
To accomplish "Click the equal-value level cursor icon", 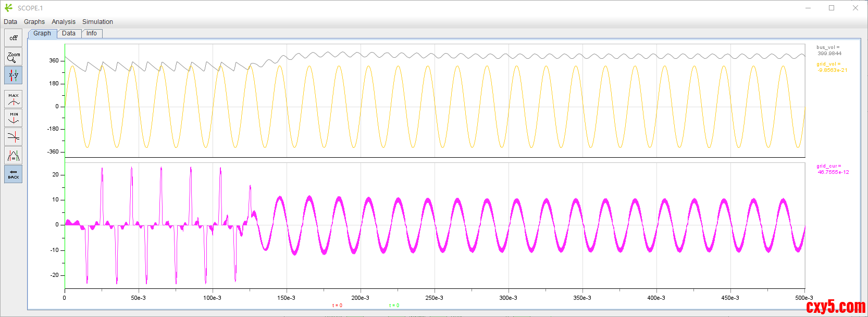I will coord(14,155).
